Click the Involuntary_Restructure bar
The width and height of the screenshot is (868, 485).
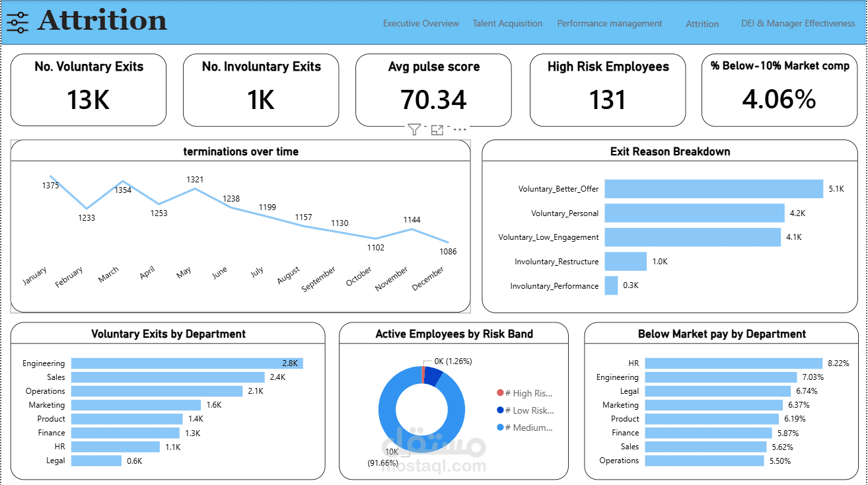point(626,262)
